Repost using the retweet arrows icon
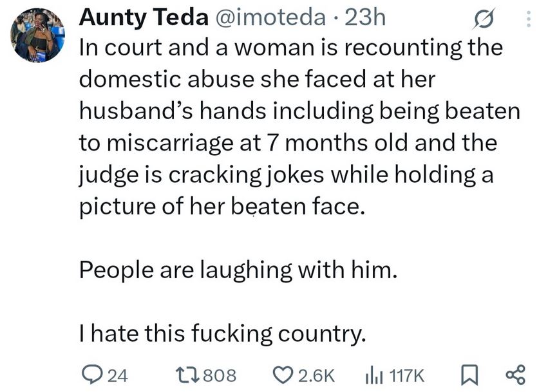548x392 pixels. point(188,374)
